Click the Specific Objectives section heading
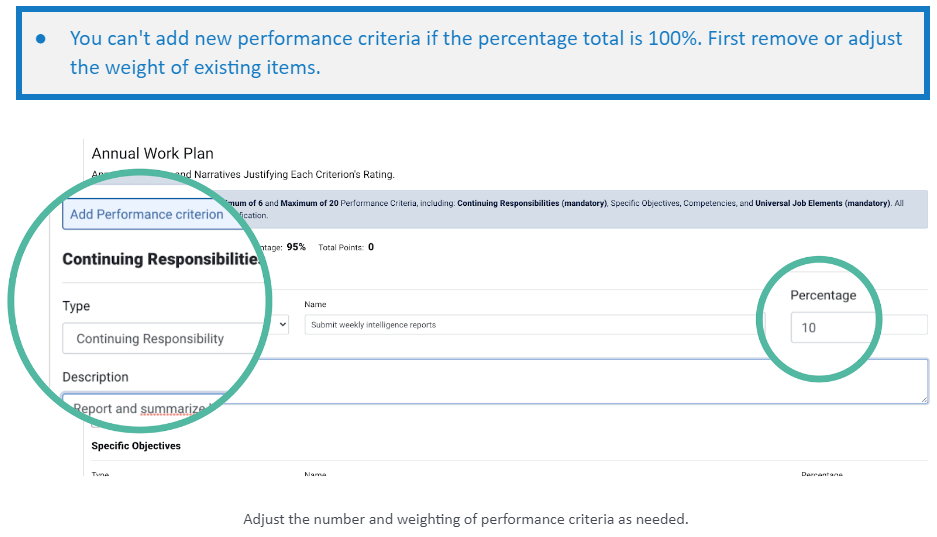The width and height of the screenshot is (937, 537). [136, 446]
